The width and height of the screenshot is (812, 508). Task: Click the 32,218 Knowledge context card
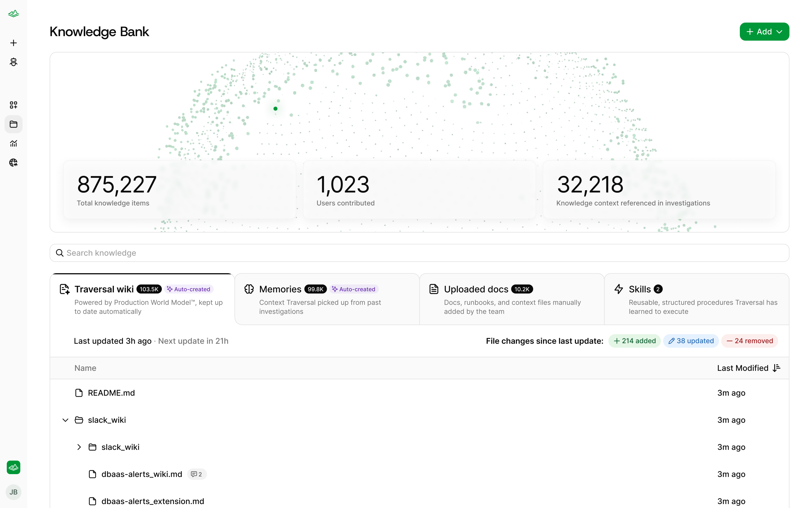659,190
